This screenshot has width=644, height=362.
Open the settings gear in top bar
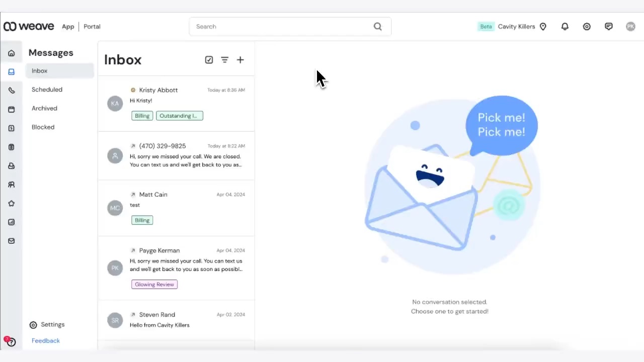(587, 27)
